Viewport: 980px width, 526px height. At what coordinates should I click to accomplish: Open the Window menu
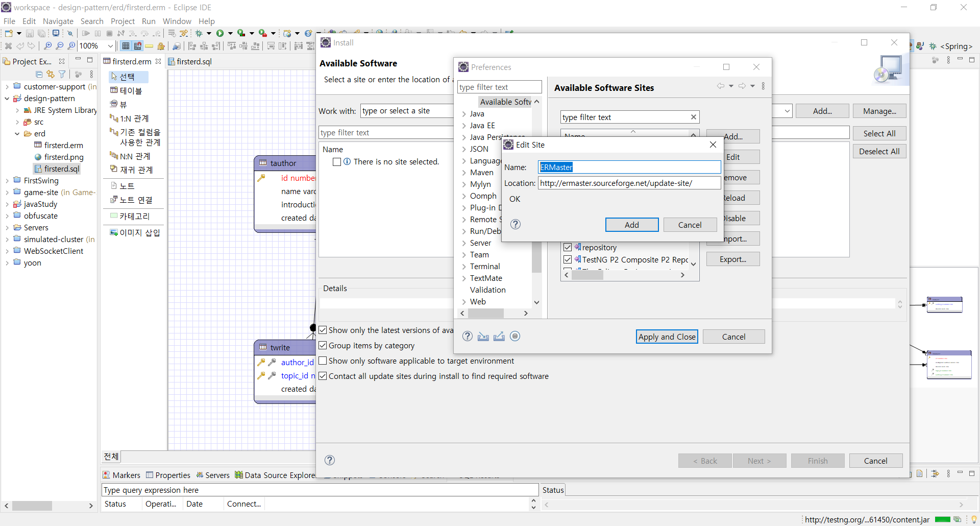[x=177, y=21]
